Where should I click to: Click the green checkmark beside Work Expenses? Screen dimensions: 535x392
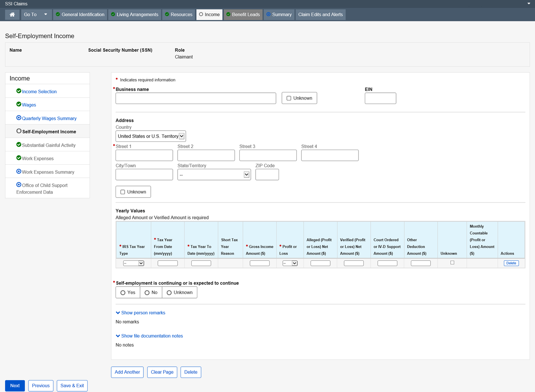(19, 158)
